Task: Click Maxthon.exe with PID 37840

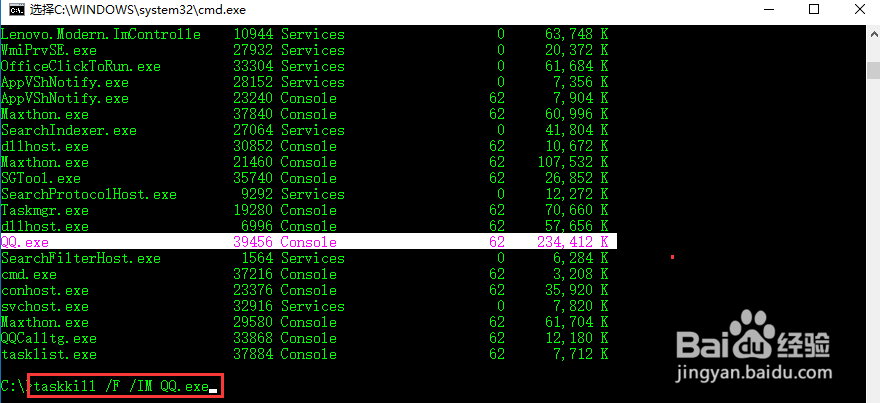Action: tap(45, 115)
